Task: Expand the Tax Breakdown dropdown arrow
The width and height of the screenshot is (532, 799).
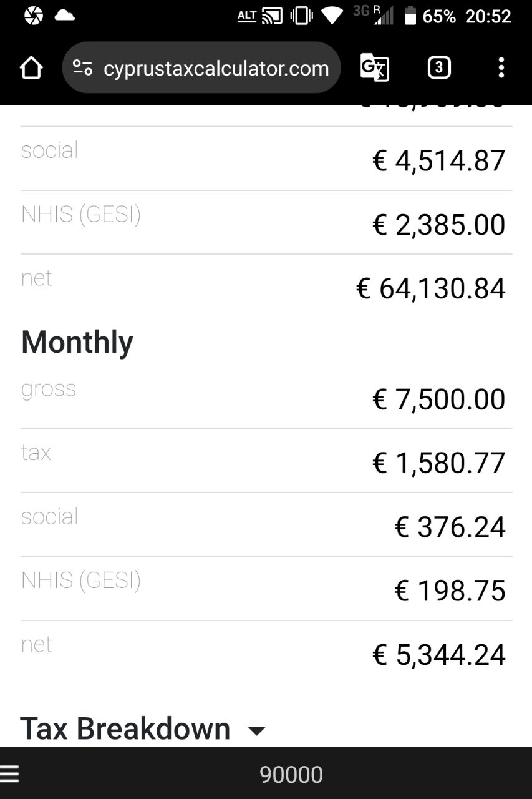Action: (x=256, y=731)
